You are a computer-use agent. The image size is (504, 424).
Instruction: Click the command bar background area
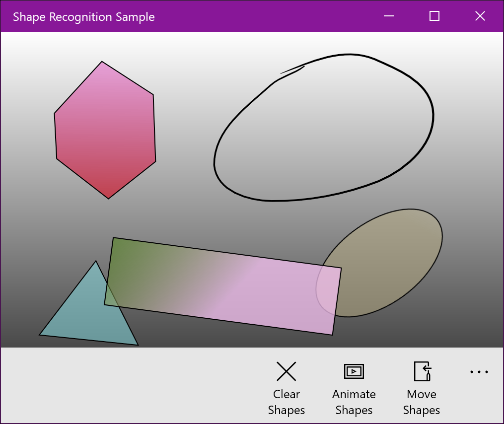[x=124, y=387]
